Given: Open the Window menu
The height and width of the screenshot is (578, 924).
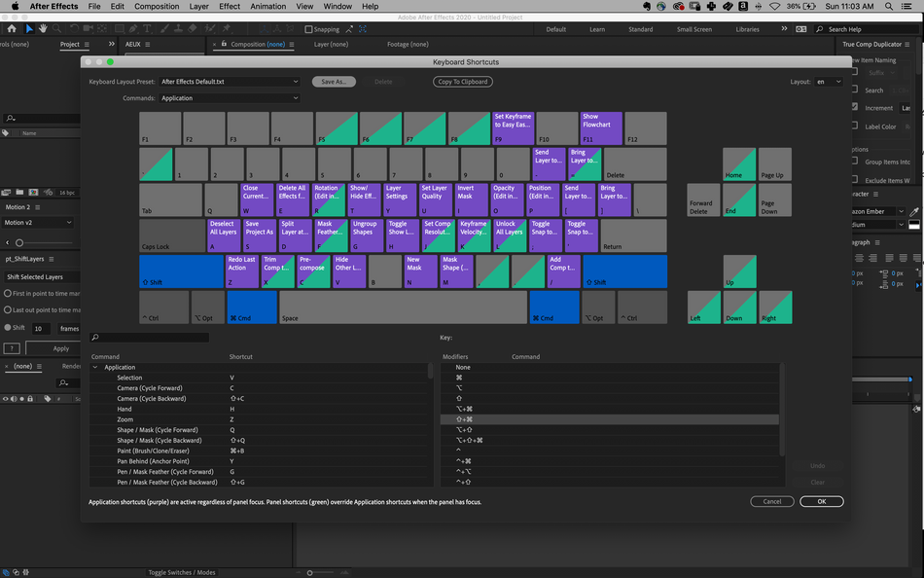Looking at the screenshot, I should [338, 7].
